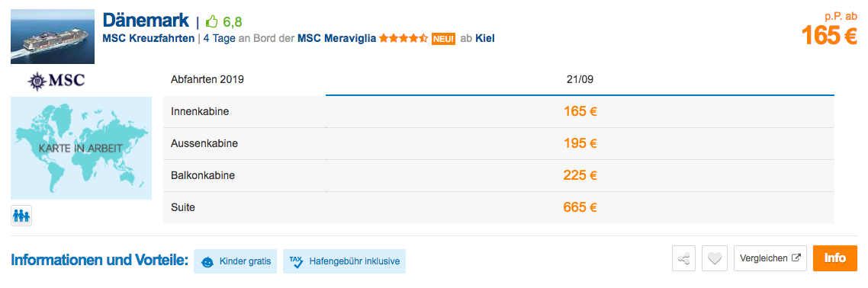Open the orange Info button
Image resolution: width=868 pixels, height=288 pixels.
[834, 258]
